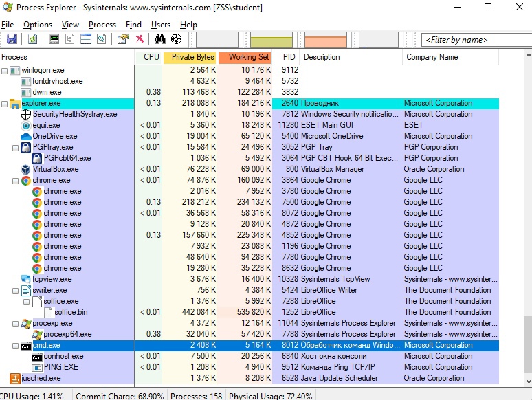Image resolution: width=532 pixels, height=400 pixels.
Task: Open the Users menu
Action: (160, 25)
